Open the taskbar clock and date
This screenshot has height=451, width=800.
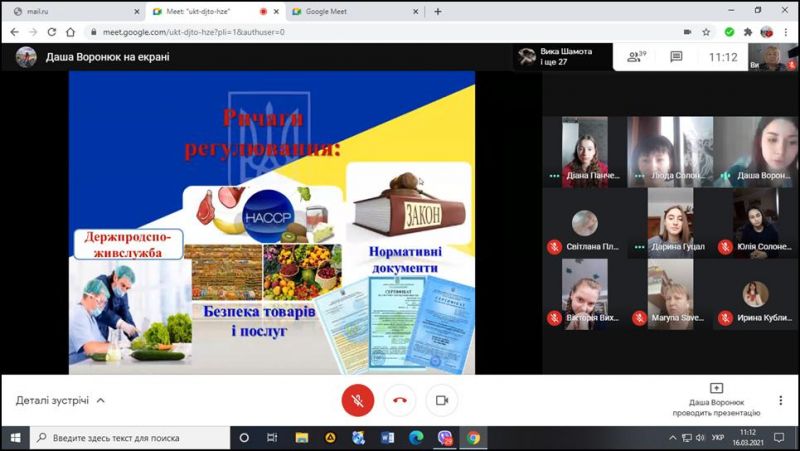[748, 438]
